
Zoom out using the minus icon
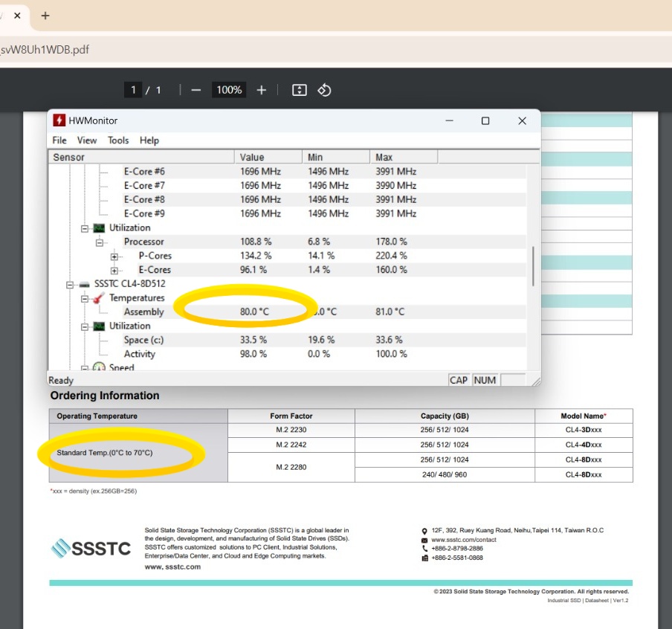coord(196,89)
